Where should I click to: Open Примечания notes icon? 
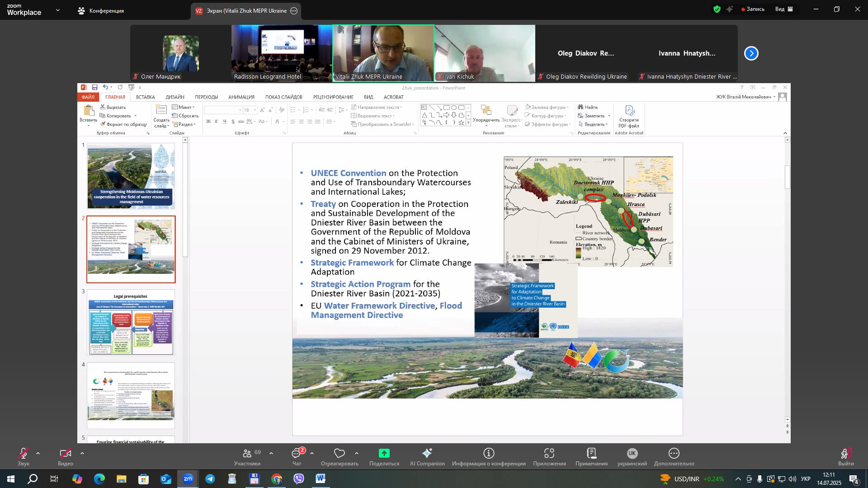tap(591, 453)
